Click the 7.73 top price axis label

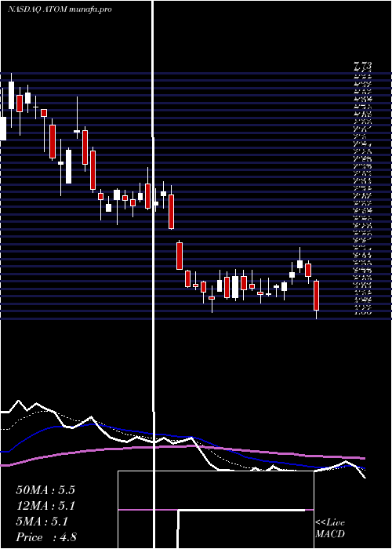click(x=362, y=65)
